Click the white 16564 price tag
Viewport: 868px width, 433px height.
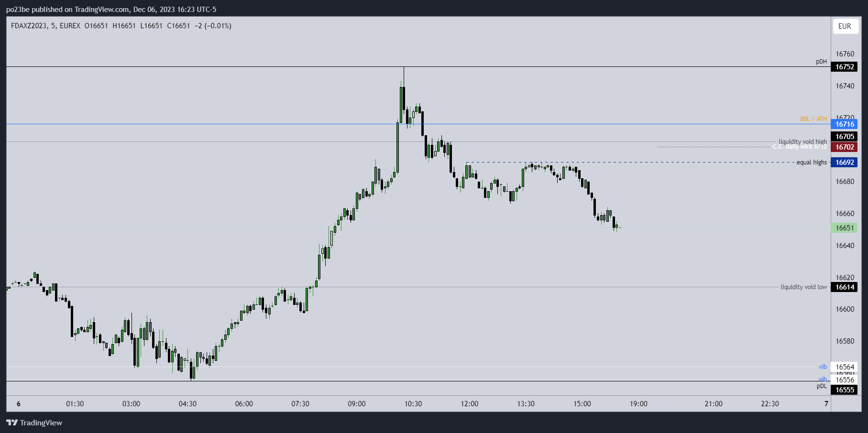(845, 367)
